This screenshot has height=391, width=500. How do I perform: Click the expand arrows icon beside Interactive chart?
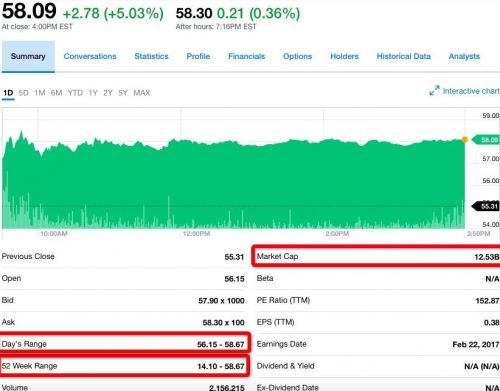point(434,90)
